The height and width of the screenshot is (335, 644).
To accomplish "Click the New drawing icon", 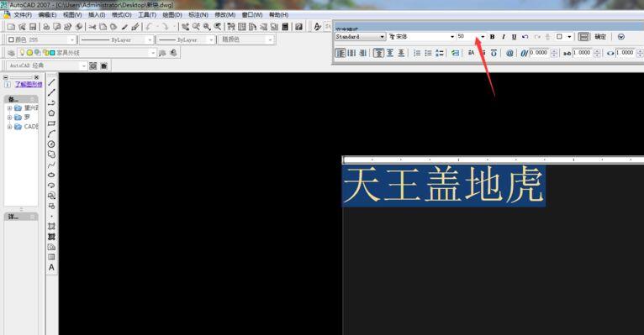I will point(11,27).
